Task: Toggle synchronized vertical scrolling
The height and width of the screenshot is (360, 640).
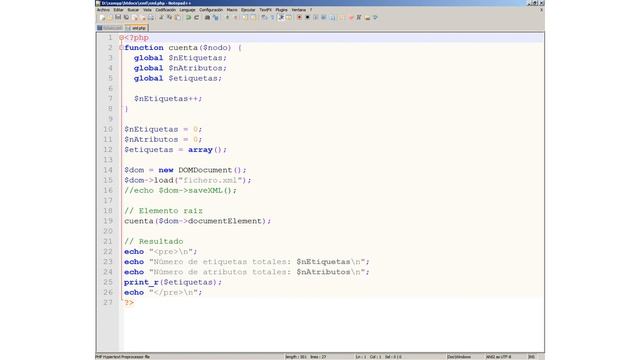Action: point(245,18)
